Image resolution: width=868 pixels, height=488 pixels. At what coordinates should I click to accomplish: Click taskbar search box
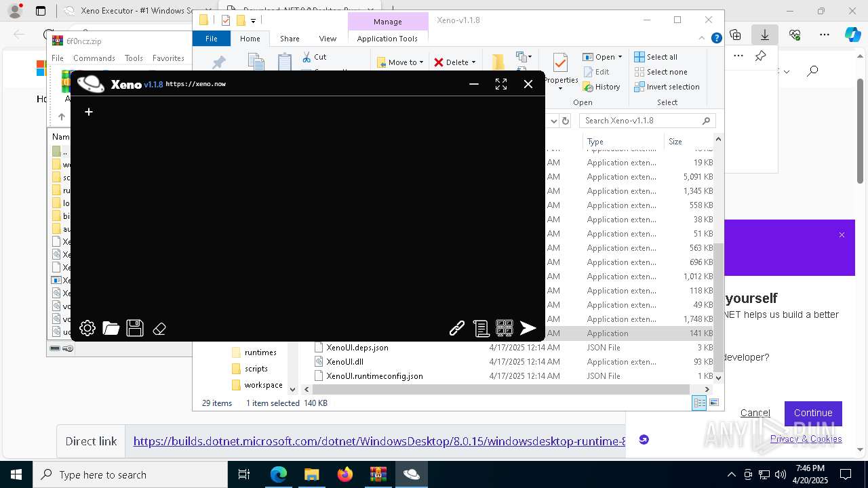click(x=130, y=474)
